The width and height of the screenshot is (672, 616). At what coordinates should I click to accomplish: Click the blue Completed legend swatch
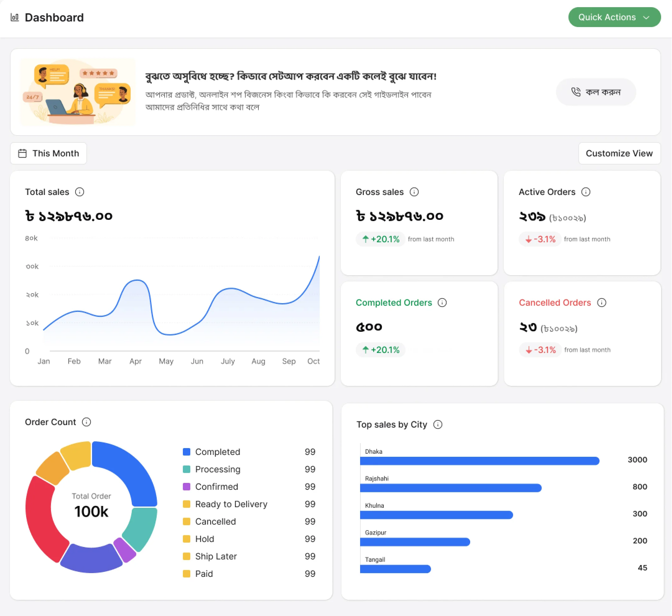[x=187, y=452]
